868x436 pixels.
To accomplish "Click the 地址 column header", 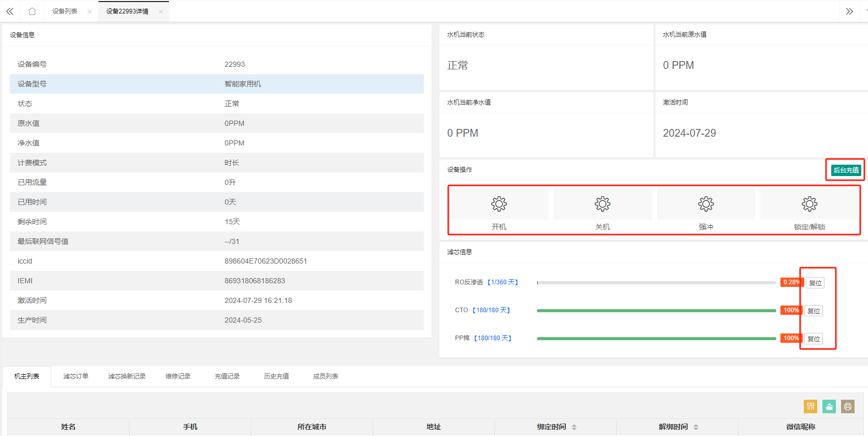I will click(434, 427).
